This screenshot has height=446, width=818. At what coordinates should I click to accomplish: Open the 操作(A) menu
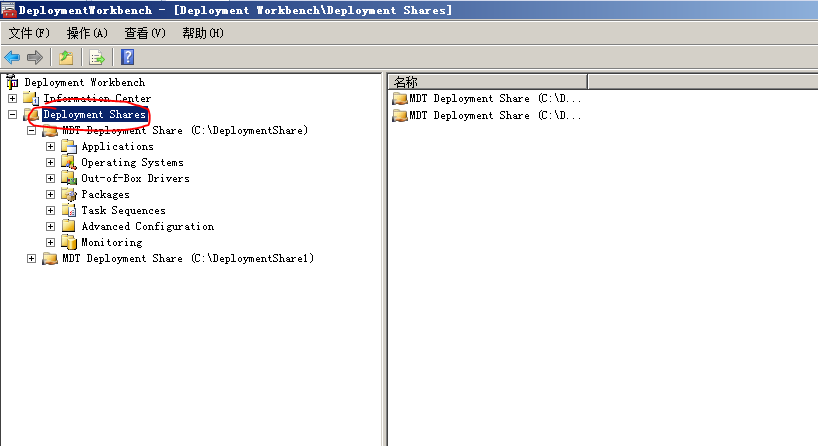(87, 33)
